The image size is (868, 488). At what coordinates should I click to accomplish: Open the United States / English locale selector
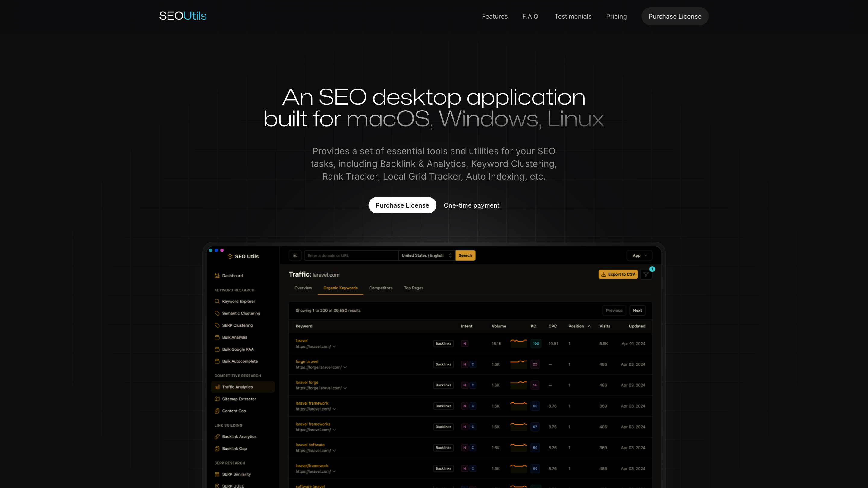426,255
